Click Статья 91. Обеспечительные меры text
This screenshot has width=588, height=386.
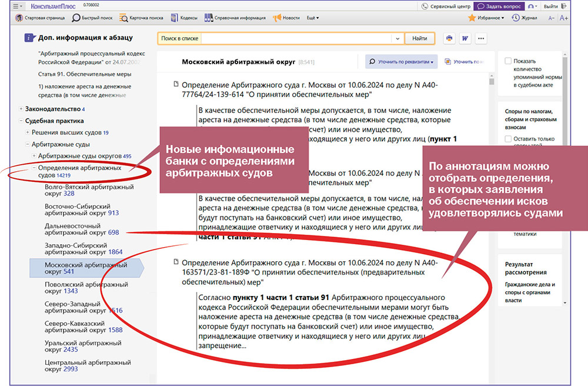coord(85,74)
